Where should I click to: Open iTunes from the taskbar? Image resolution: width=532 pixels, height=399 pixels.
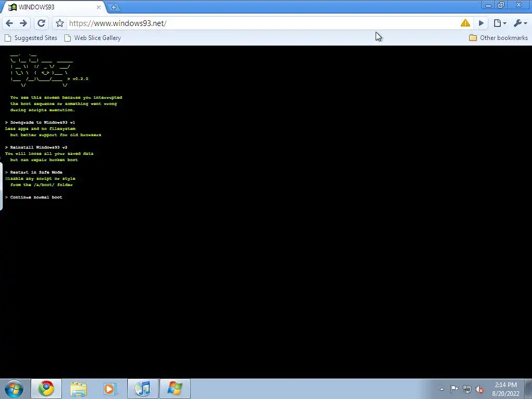(x=142, y=389)
